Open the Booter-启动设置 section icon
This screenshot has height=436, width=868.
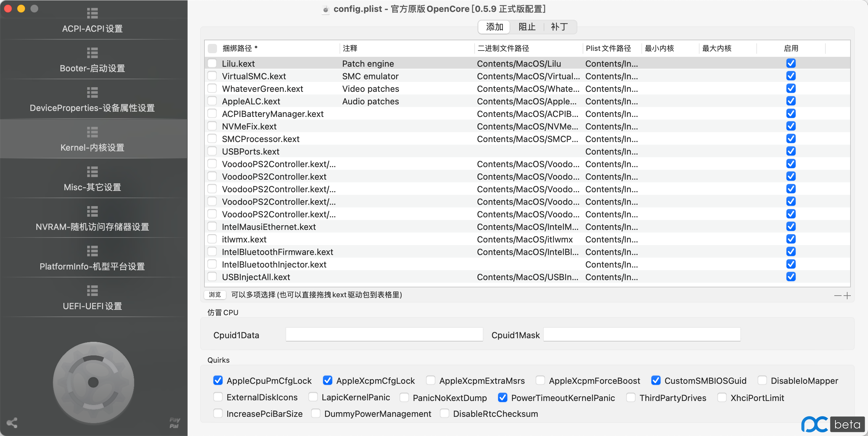92,53
